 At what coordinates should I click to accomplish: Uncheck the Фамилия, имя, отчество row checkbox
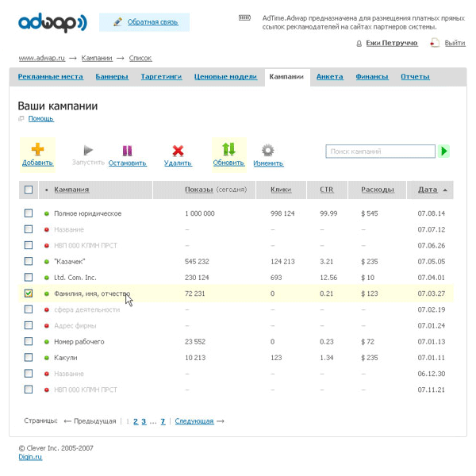[29, 294]
